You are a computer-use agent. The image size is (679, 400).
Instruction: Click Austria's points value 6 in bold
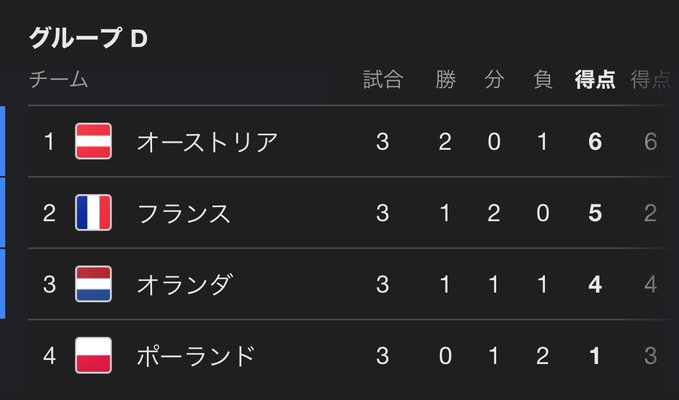pyautogui.click(x=595, y=142)
